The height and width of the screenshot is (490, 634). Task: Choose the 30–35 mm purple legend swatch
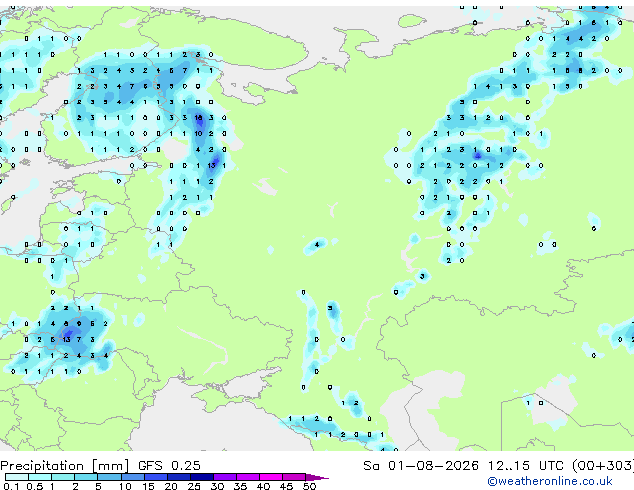tap(224, 477)
